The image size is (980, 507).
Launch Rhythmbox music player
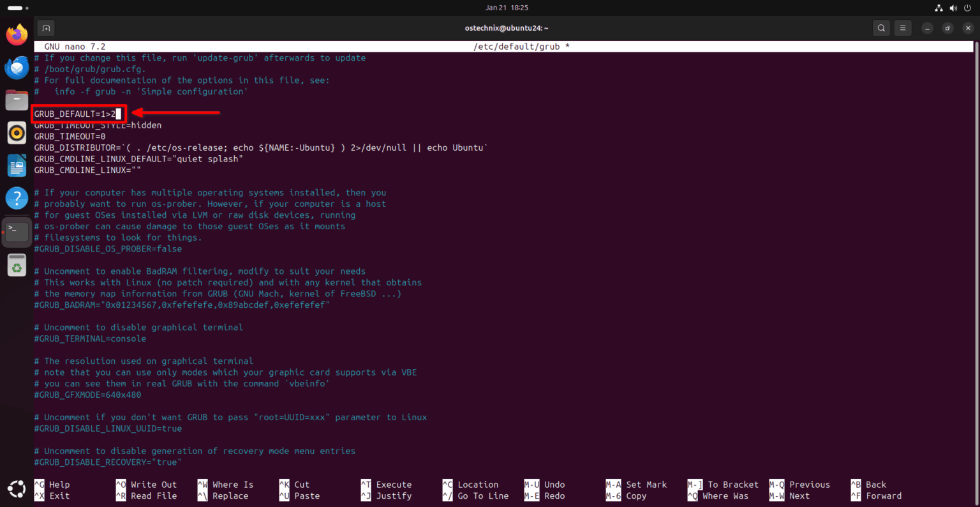pos(17,133)
